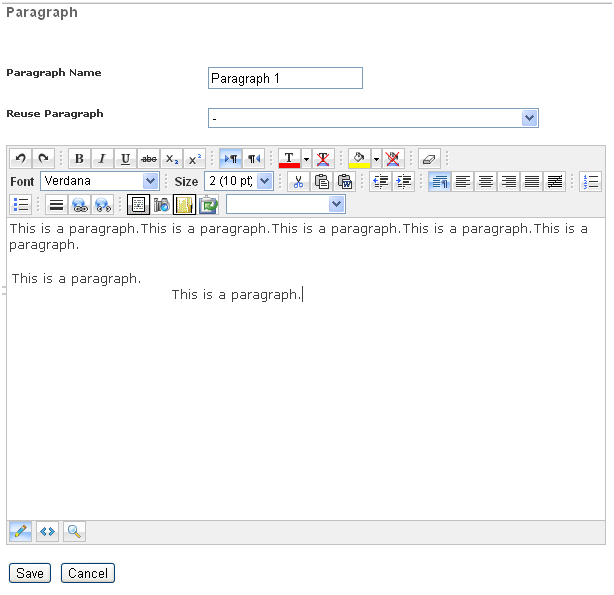Viewport: 614px width, 595px height.
Task: Toggle bold formatting
Action: coord(79,158)
